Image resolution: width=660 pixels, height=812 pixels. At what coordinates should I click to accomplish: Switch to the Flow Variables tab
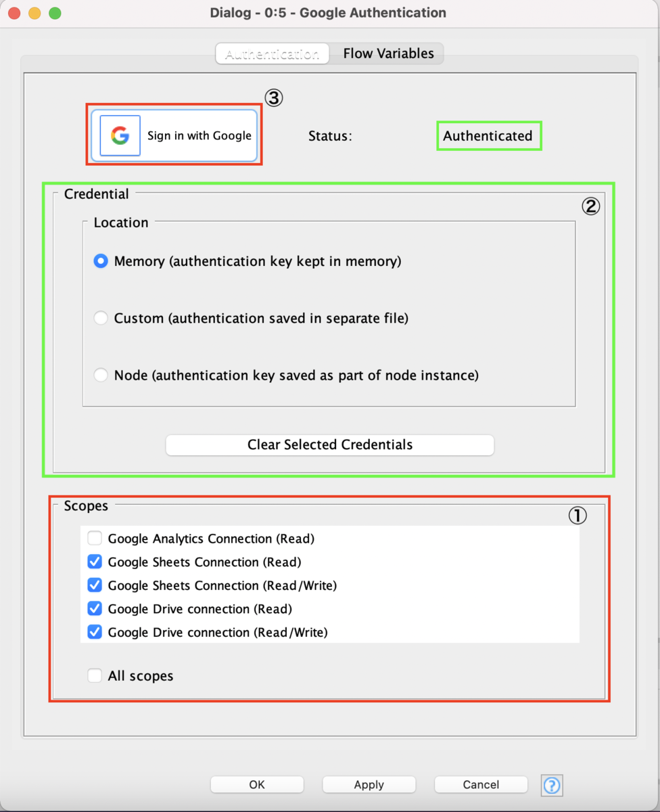388,53
